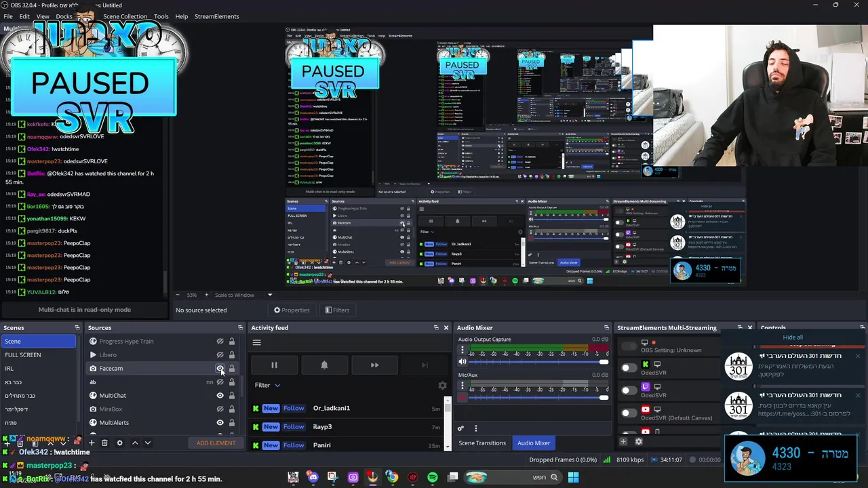Viewport: 868px width, 488px height.
Task: Open Audio Output Capture three-dot menu
Action: click(462, 350)
